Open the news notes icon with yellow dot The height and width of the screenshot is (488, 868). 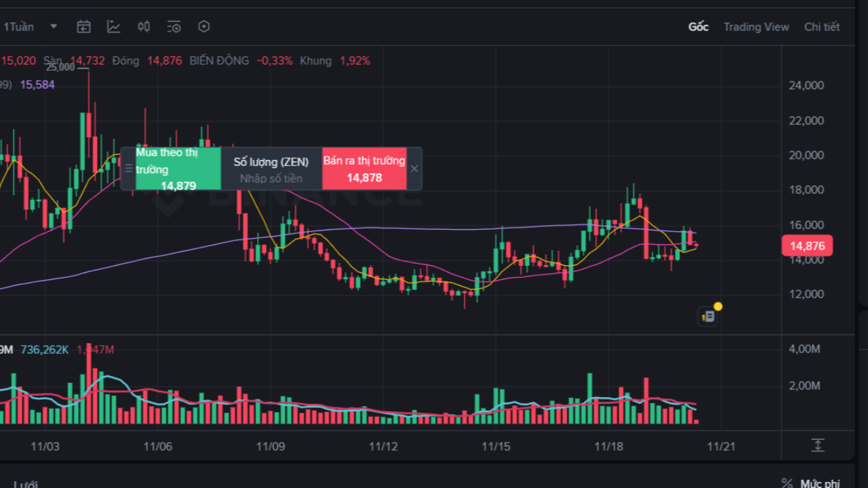709,315
